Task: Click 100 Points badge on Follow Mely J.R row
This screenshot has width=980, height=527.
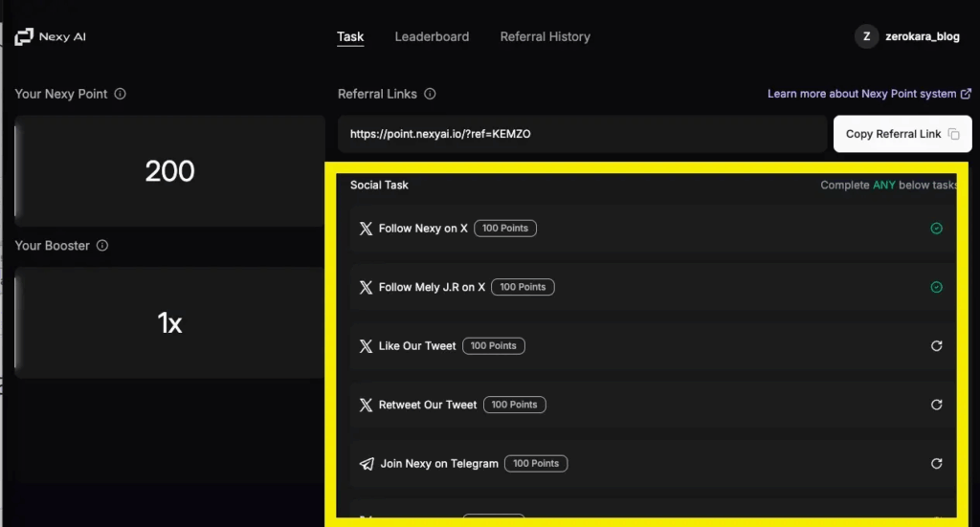Action: click(x=523, y=287)
